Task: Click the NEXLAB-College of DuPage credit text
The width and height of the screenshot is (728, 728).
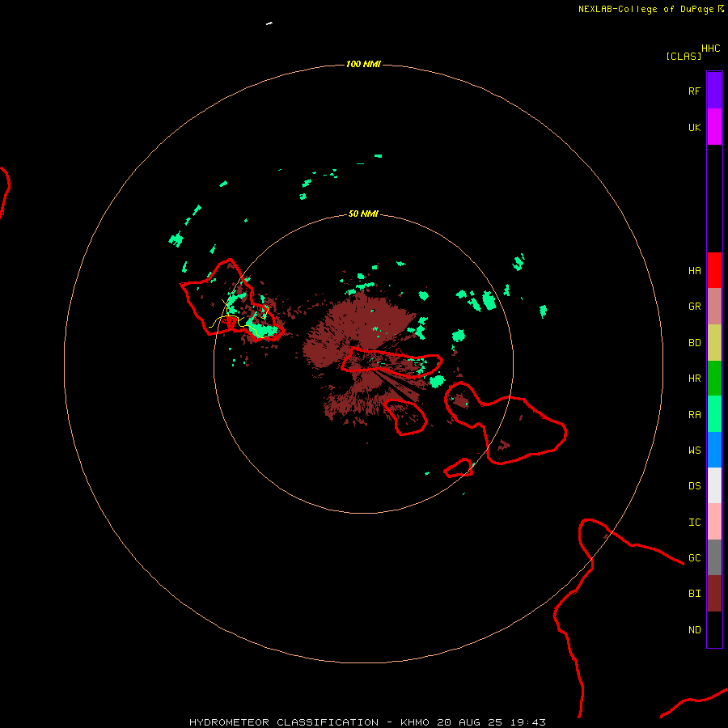Action: pyautogui.click(x=645, y=9)
